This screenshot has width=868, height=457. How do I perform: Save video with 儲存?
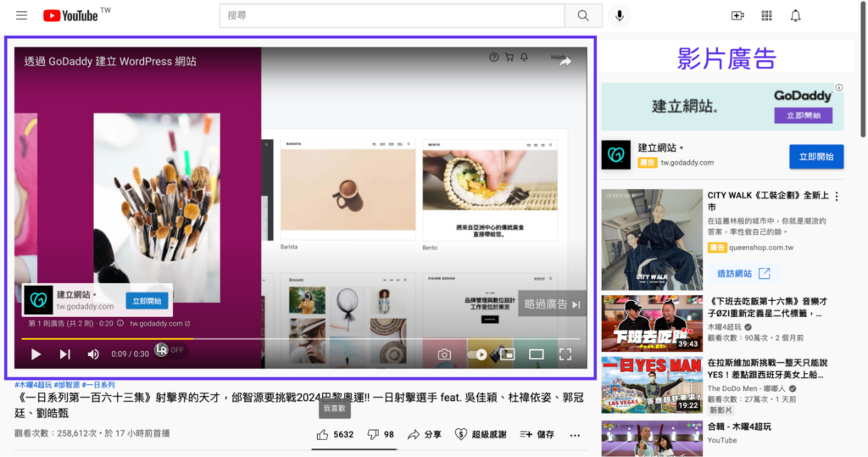click(537, 435)
